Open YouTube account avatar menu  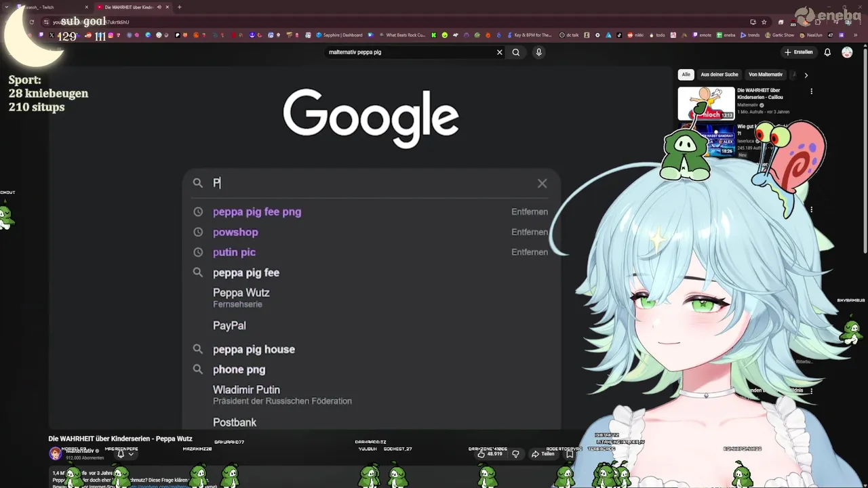[x=847, y=52]
